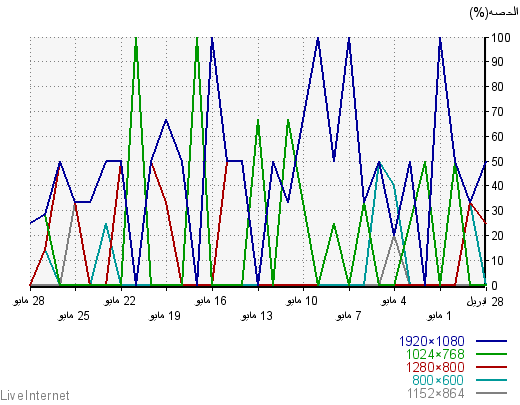Click the y-axis value 10
The width and height of the screenshot is (520, 405).
[497, 261]
